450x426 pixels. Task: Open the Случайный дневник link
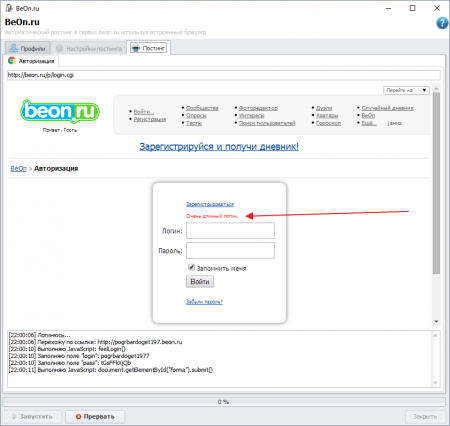pos(388,108)
